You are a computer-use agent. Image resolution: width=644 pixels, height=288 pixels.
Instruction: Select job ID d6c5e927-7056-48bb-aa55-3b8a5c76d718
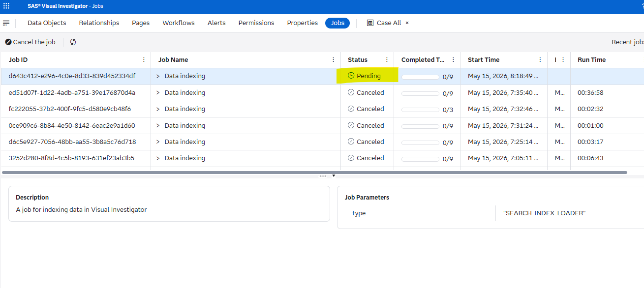(72, 142)
